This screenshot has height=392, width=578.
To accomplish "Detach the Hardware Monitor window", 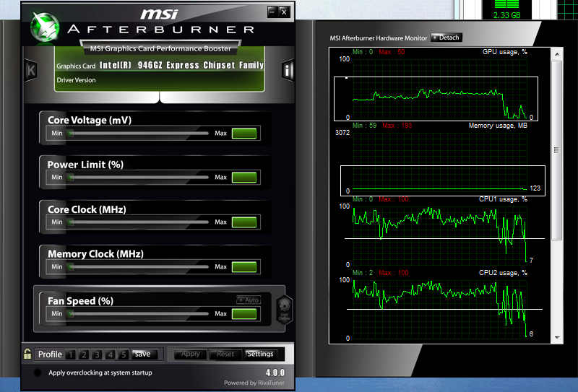I will pyautogui.click(x=446, y=38).
